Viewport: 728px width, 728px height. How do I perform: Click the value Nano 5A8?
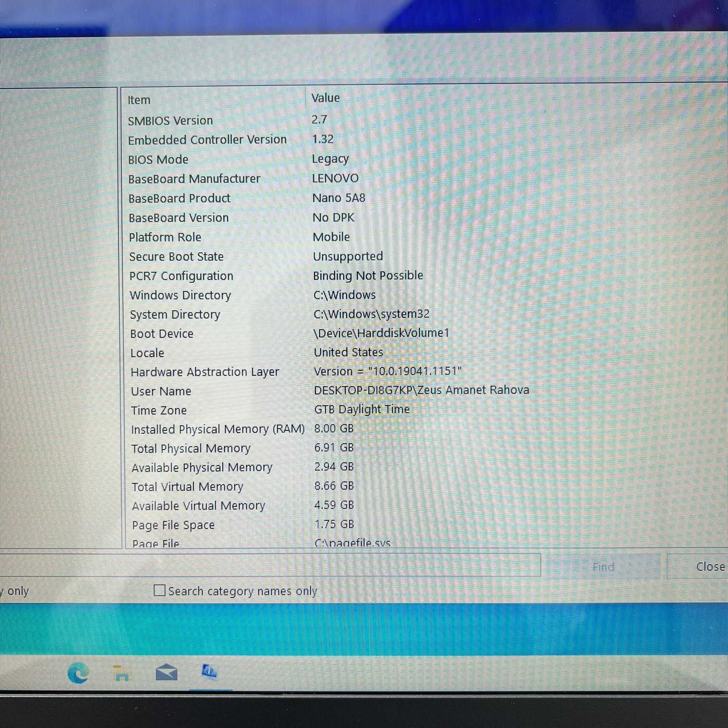tap(339, 198)
